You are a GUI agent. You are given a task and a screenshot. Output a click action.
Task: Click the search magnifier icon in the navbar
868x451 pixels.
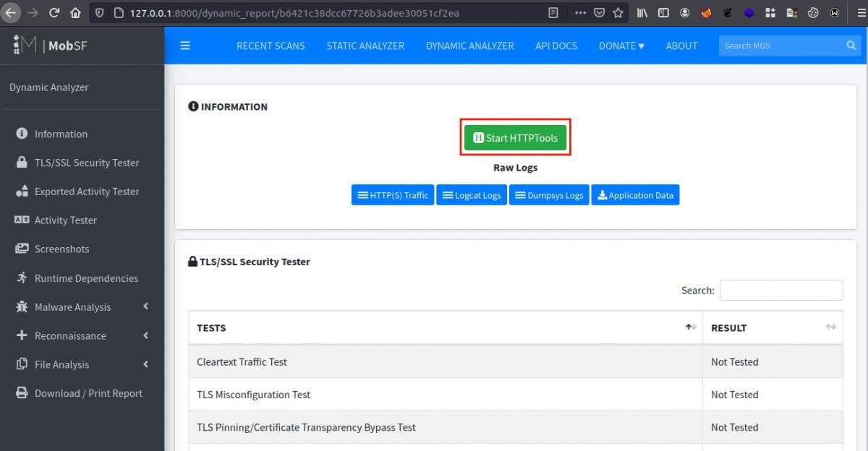[851, 46]
